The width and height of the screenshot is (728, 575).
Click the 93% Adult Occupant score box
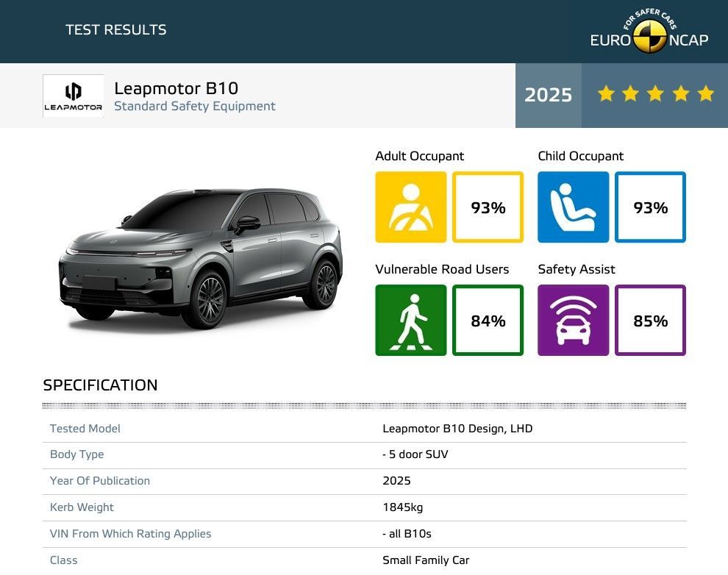[x=488, y=207]
